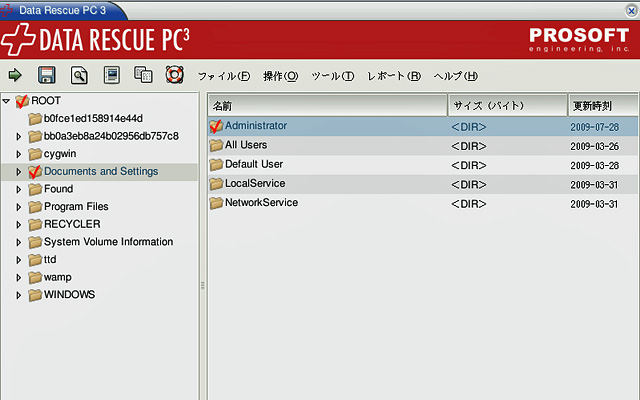Close the Data Rescue PC 3 window
Viewport: 640px width, 400px height.
631,11
